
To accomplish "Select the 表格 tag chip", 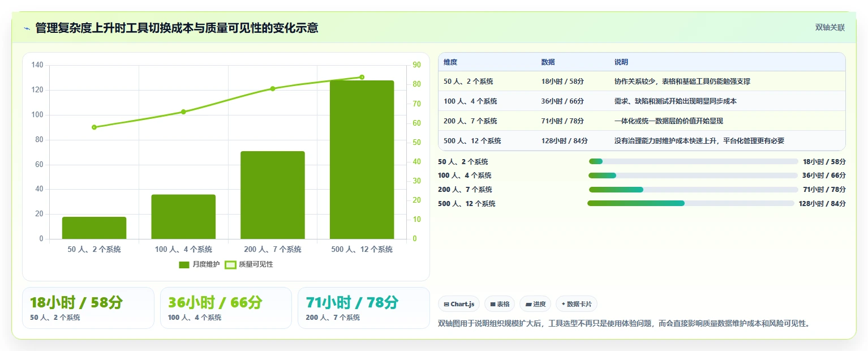I will (x=500, y=304).
